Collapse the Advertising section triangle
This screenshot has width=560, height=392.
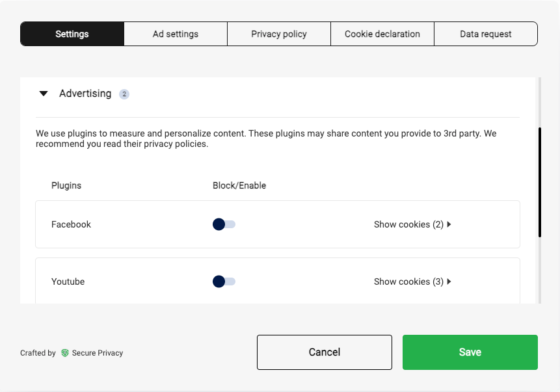coord(44,94)
